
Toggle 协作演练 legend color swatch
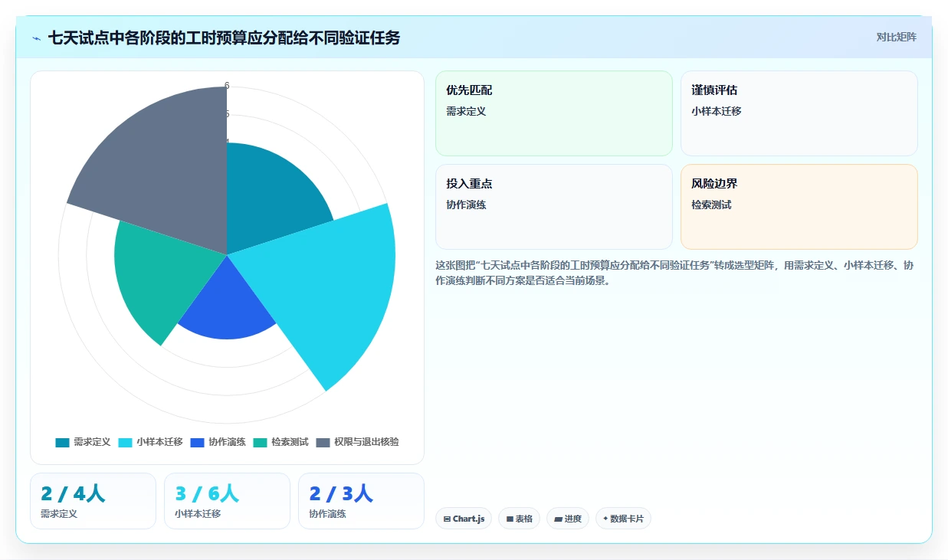[x=197, y=442]
